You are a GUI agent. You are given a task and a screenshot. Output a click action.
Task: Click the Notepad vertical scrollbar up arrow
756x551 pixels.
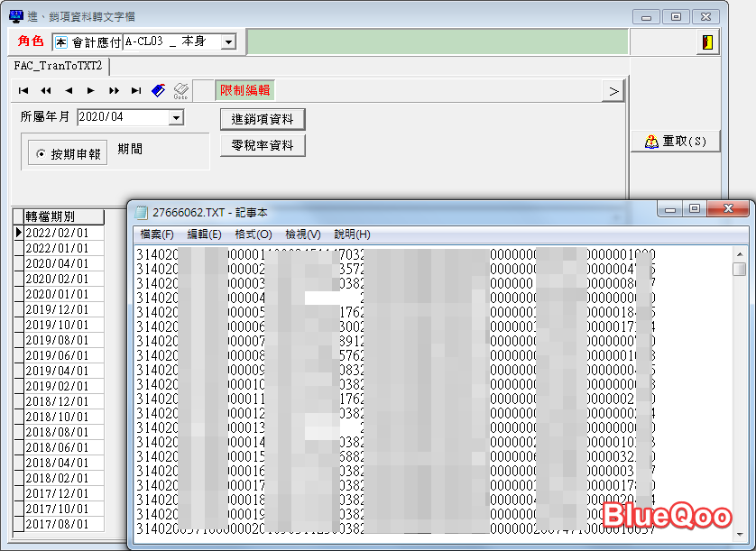click(739, 253)
